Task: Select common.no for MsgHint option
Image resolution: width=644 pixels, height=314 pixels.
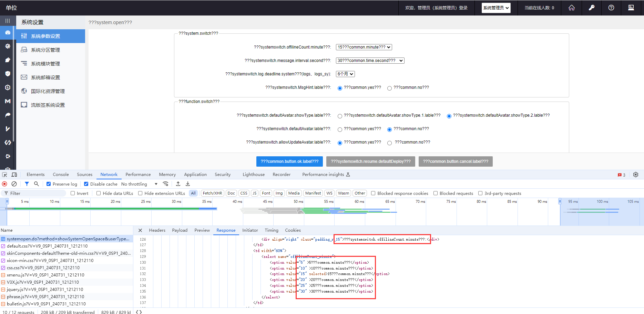Action: pyautogui.click(x=389, y=88)
